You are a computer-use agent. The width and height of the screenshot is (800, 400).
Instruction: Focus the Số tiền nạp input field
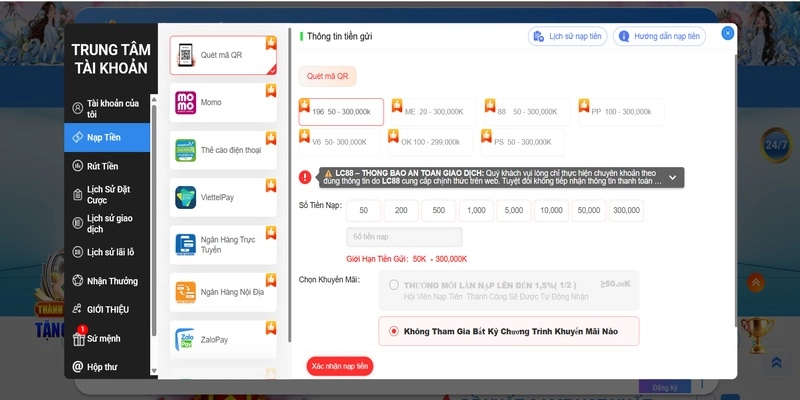(x=405, y=237)
